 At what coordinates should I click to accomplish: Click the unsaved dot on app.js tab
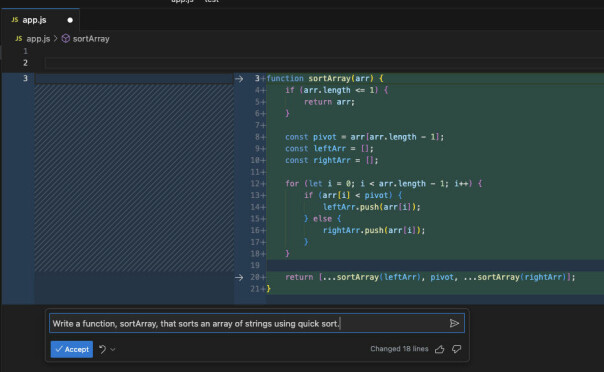pos(70,20)
